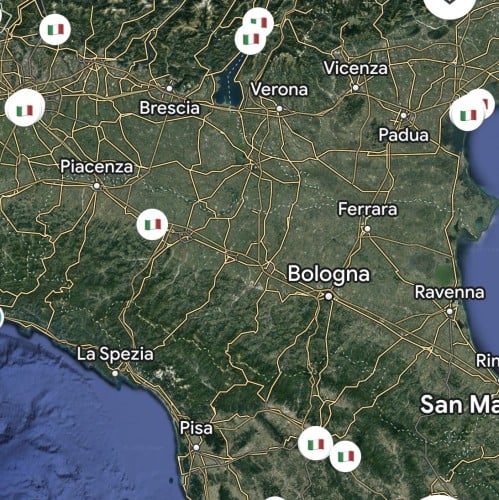499x500 pixels.
Task: Select the Vicenza city label
Action: 356,68
